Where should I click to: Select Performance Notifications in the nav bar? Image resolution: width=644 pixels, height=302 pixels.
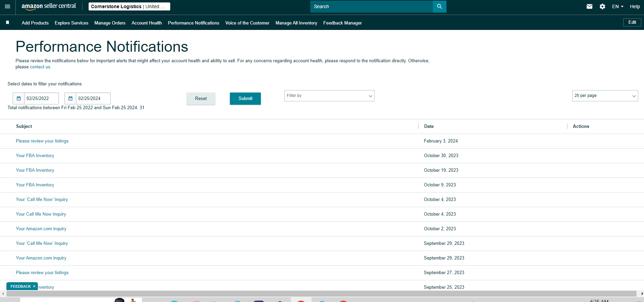193,23
